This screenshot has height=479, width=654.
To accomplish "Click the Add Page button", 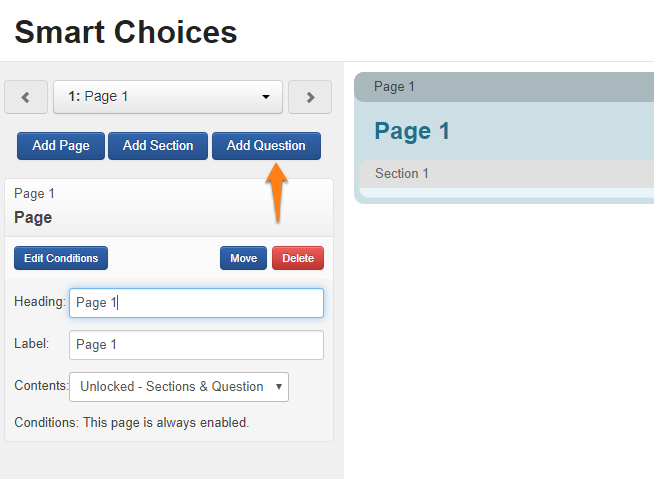I will point(61,146).
